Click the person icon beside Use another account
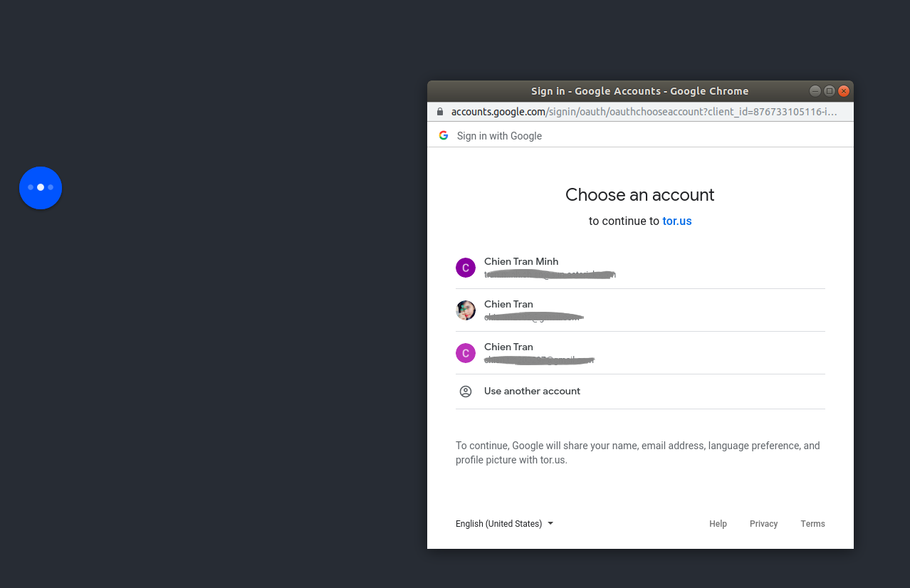The width and height of the screenshot is (910, 588). [x=466, y=392]
